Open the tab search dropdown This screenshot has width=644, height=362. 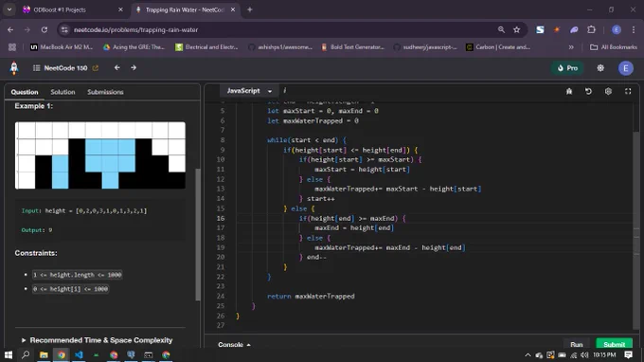[9, 9]
